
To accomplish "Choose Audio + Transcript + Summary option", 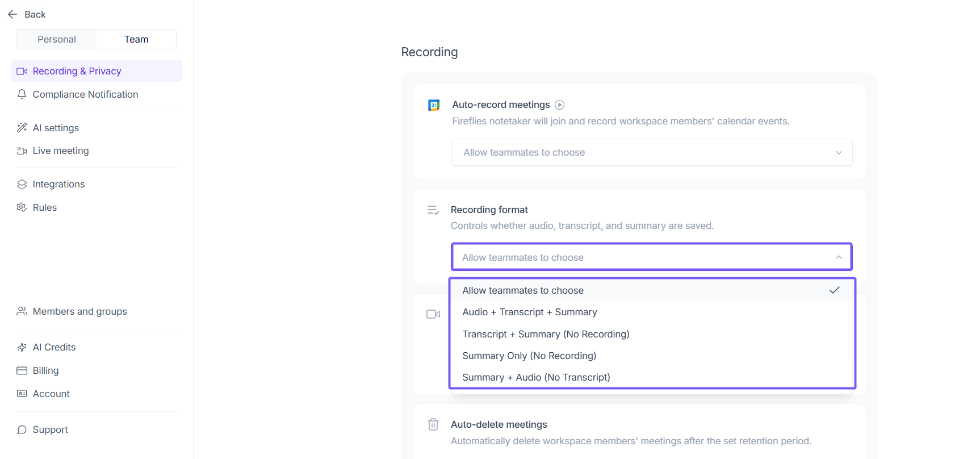I will click(x=530, y=312).
